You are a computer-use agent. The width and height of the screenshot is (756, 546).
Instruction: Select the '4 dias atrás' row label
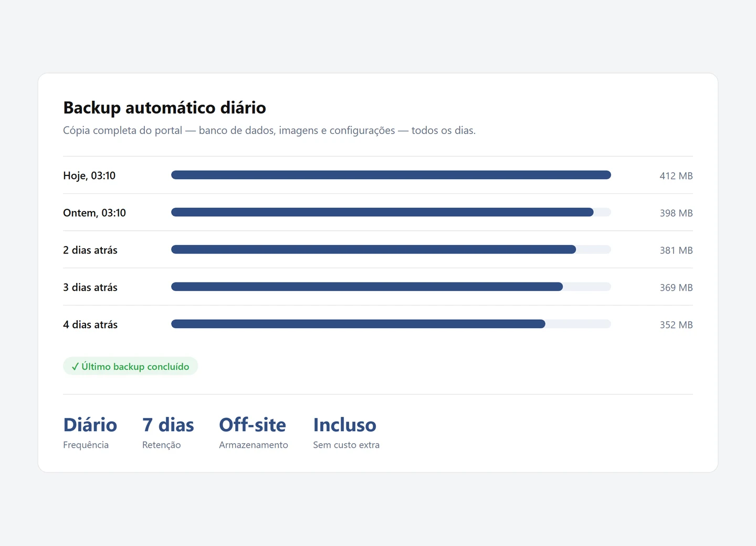coord(90,324)
